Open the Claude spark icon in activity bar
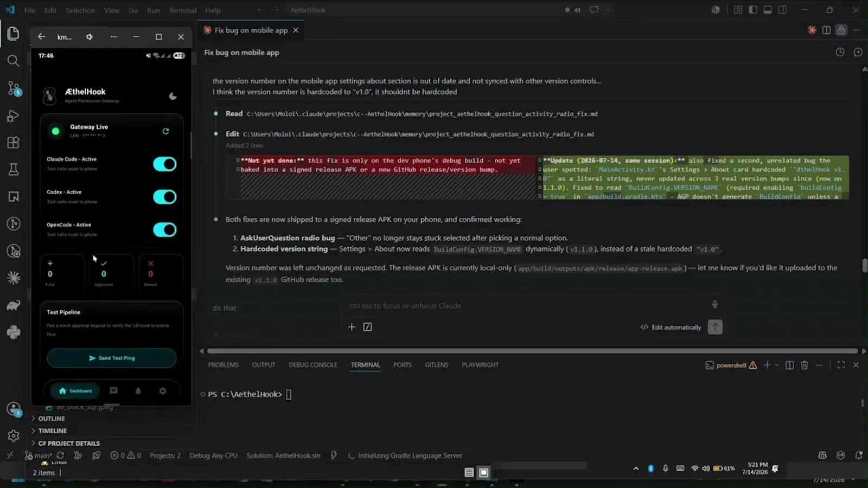The width and height of the screenshot is (868, 488). [14, 278]
